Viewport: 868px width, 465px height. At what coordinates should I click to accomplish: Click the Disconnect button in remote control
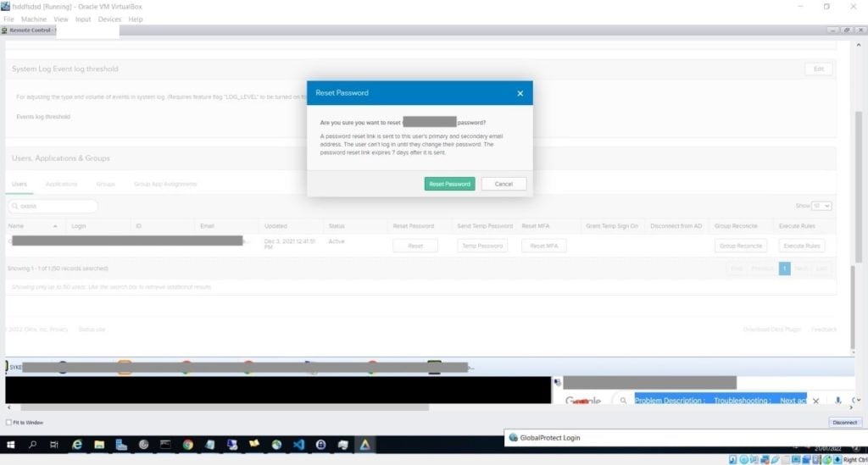845,423
